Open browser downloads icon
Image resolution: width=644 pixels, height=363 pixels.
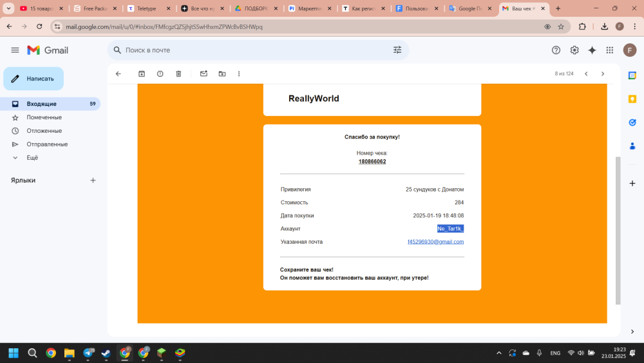click(604, 26)
